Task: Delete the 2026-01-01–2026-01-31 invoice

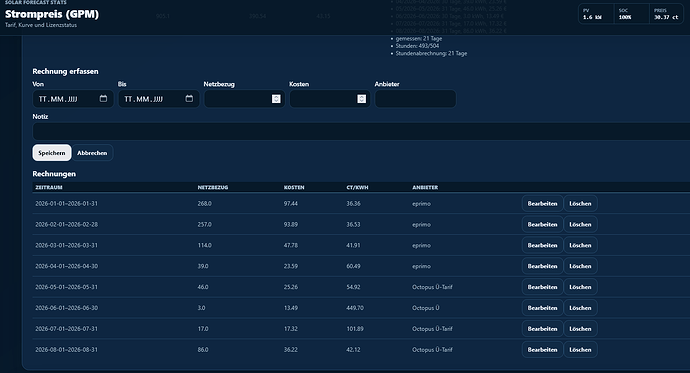Action: pyautogui.click(x=580, y=204)
